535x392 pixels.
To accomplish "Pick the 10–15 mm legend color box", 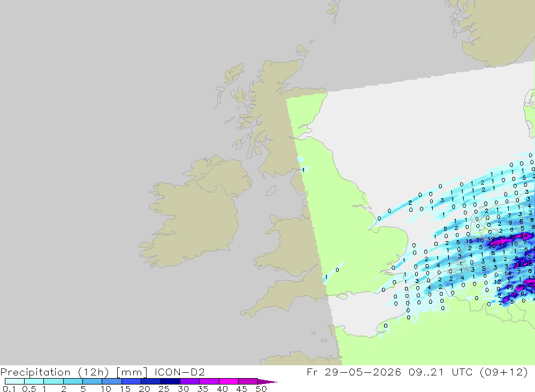I will [112, 381].
